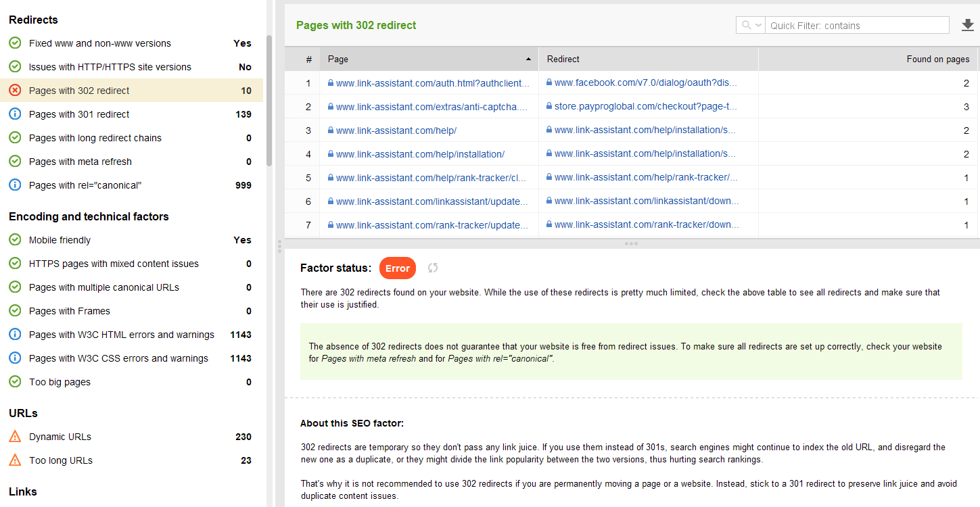Select Pages with long redirect chains
Viewport: 980px width, 507px height.
pos(95,138)
